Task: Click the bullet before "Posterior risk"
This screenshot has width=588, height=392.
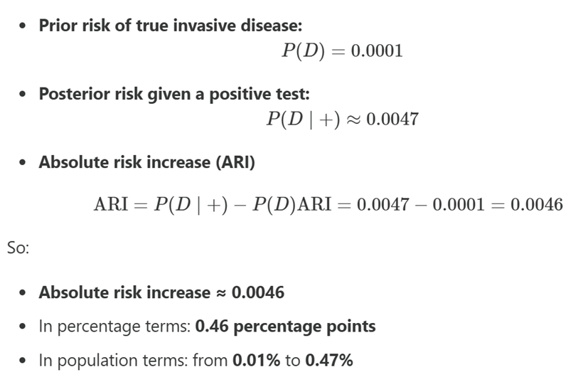Action: (25, 95)
